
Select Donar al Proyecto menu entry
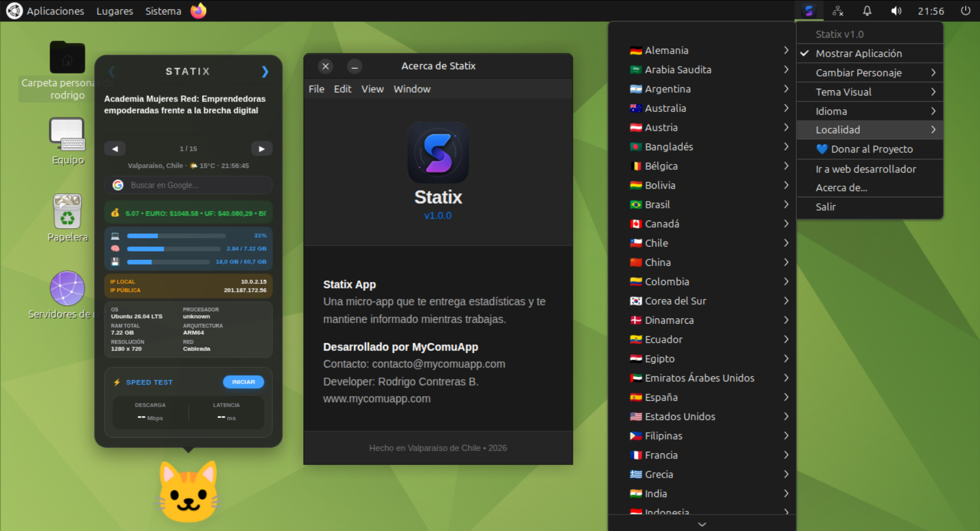869,149
